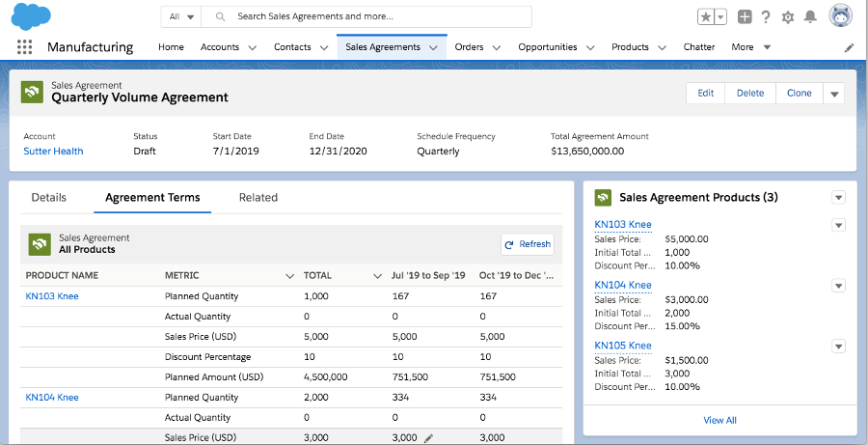Expand the Orders tab chevron
The image size is (868, 445).
[497, 47]
